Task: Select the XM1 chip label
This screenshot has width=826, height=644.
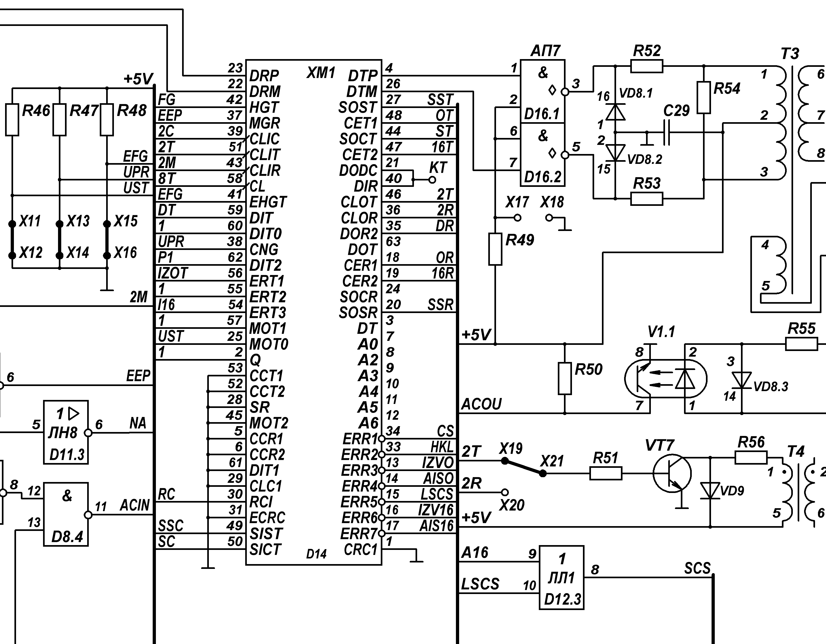Action: (321, 73)
